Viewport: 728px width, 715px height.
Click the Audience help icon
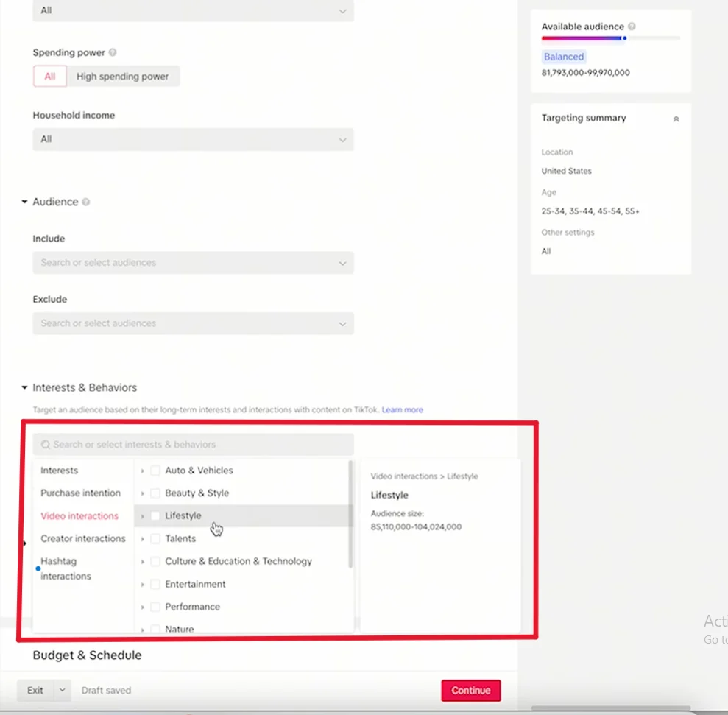tap(86, 202)
